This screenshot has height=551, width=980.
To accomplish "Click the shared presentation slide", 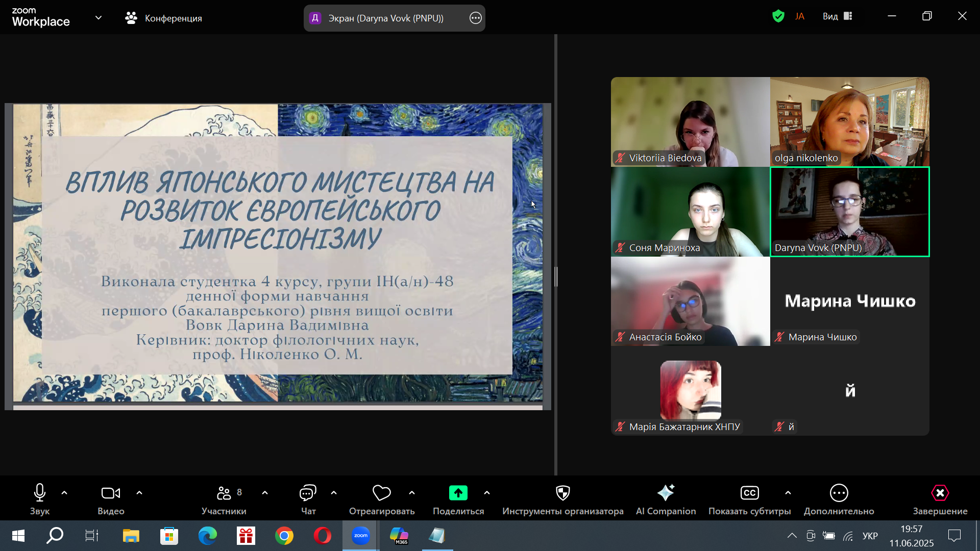I will 278,253.
